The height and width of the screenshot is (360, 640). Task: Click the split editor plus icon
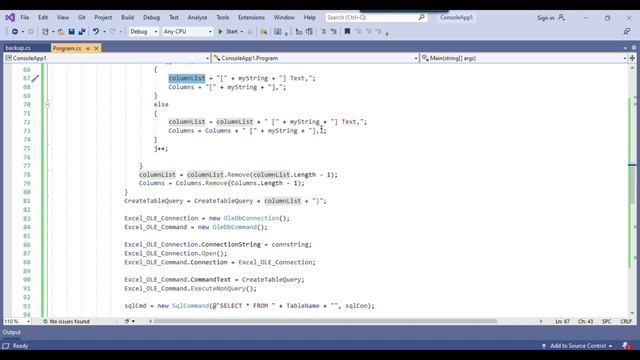(x=632, y=58)
